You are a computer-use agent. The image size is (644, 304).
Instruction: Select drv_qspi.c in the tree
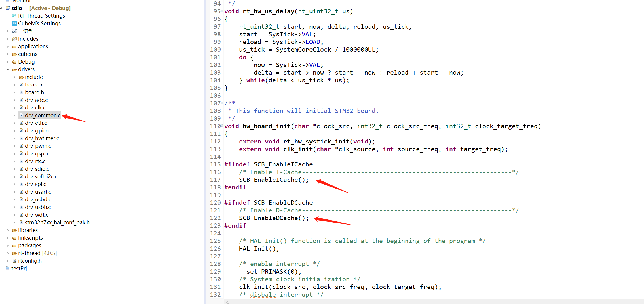pos(37,153)
